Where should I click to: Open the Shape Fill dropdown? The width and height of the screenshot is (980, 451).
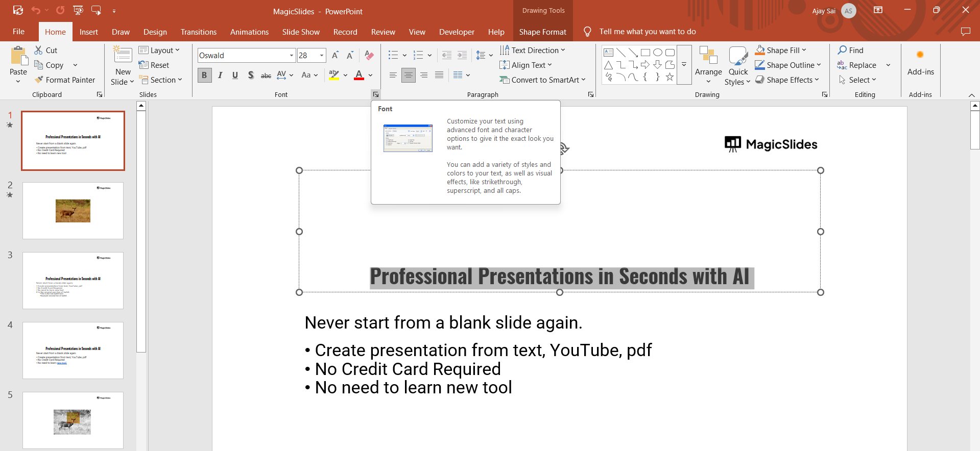coord(804,50)
